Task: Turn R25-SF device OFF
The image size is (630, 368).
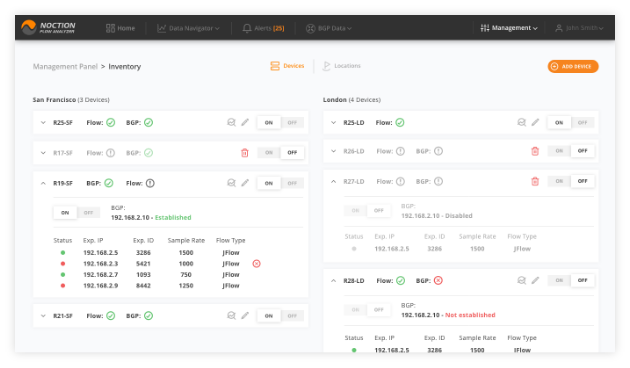Action: pyautogui.click(x=292, y=123)
